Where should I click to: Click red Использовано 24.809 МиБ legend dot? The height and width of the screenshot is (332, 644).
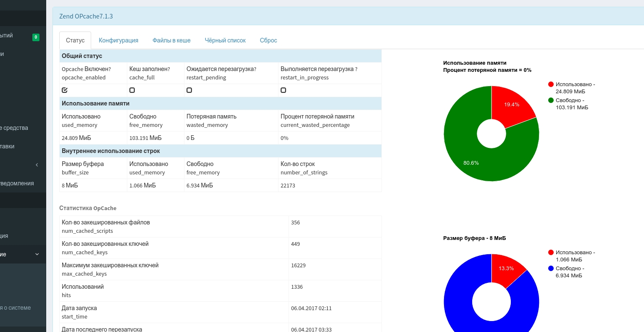pyautogui.click(x=551, y=84)
